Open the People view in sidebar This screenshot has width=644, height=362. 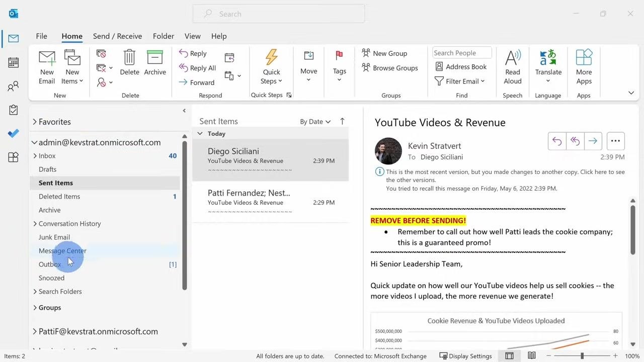(x=14, y=86)
